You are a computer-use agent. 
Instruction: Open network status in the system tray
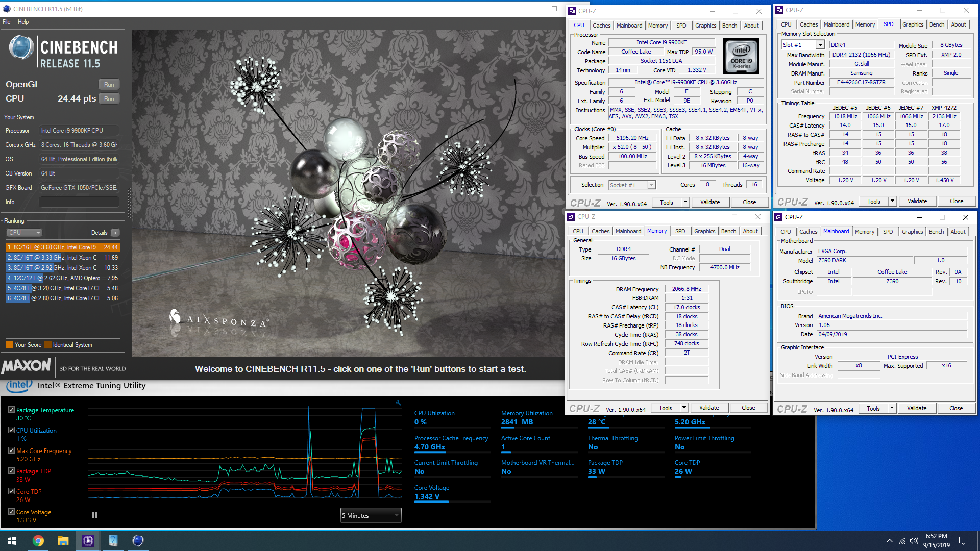902,541
